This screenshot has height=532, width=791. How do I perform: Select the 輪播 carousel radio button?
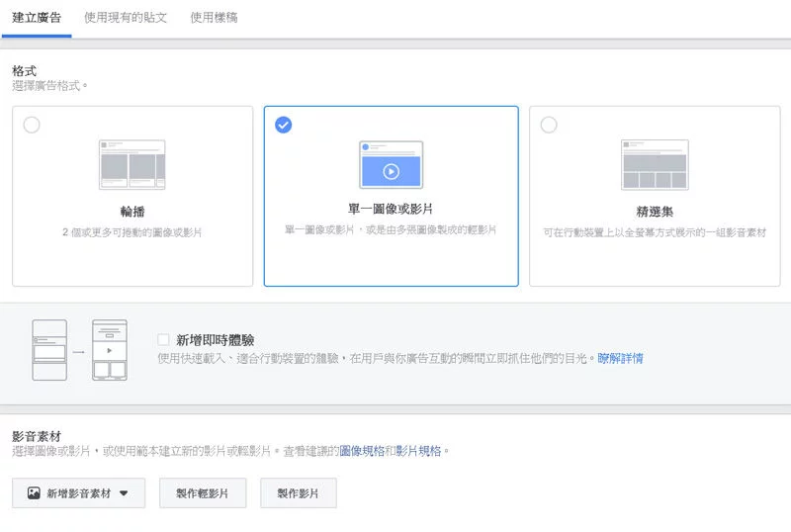[x=32, y=125]
